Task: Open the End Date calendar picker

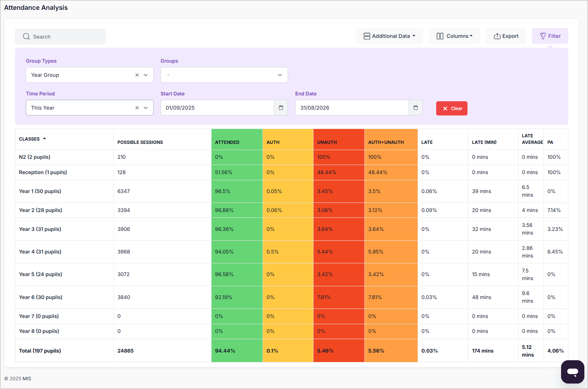Action: tap(415, 108)
